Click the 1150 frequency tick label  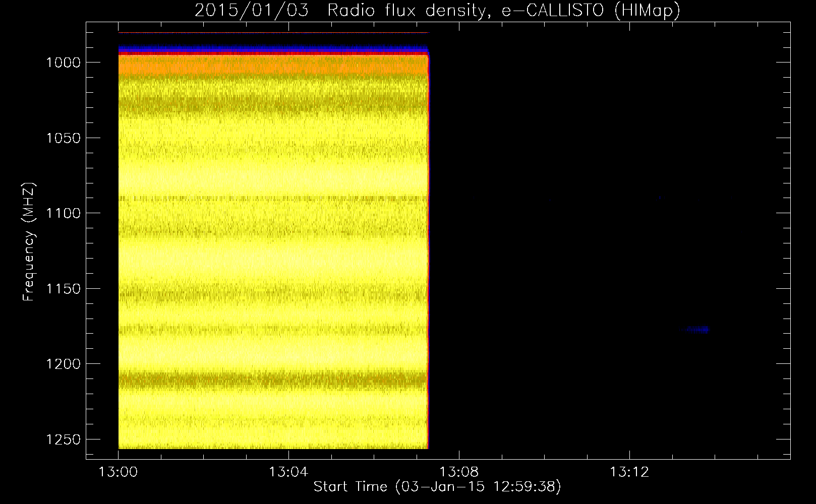click(63, 289)
